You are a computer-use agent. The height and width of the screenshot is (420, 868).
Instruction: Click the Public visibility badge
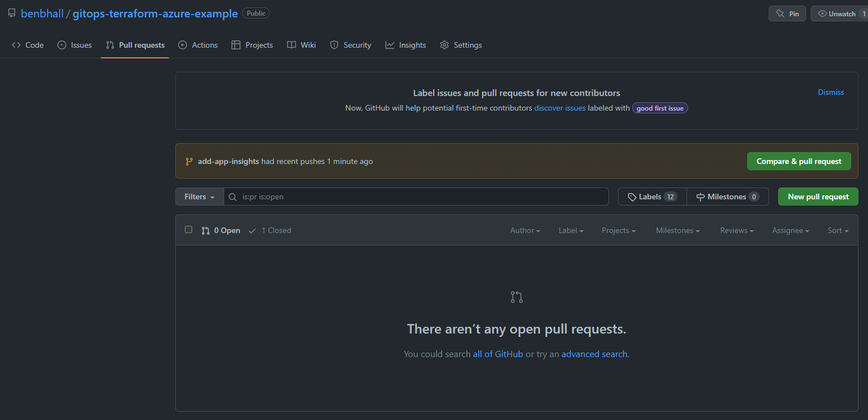click(256, 13)
